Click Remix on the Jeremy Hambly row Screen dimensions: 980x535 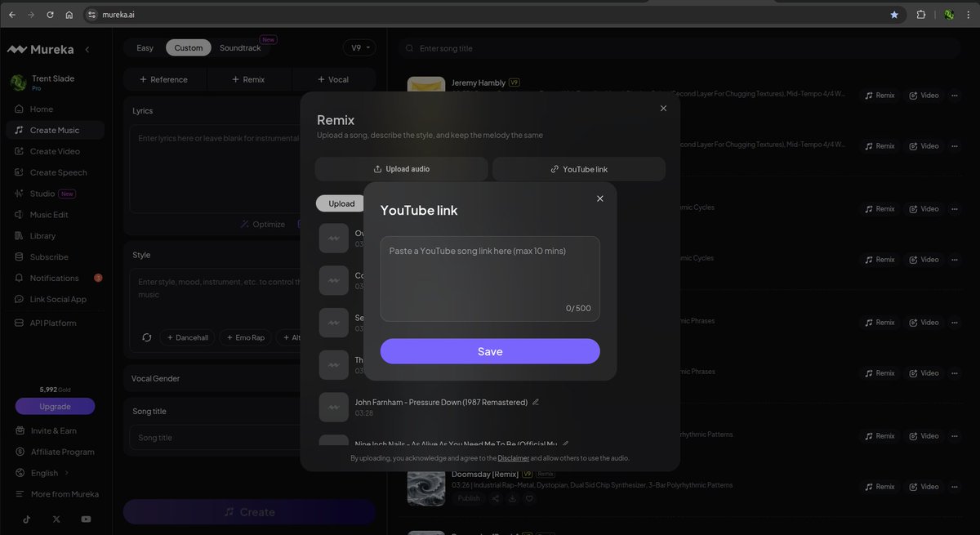[880, 95]
